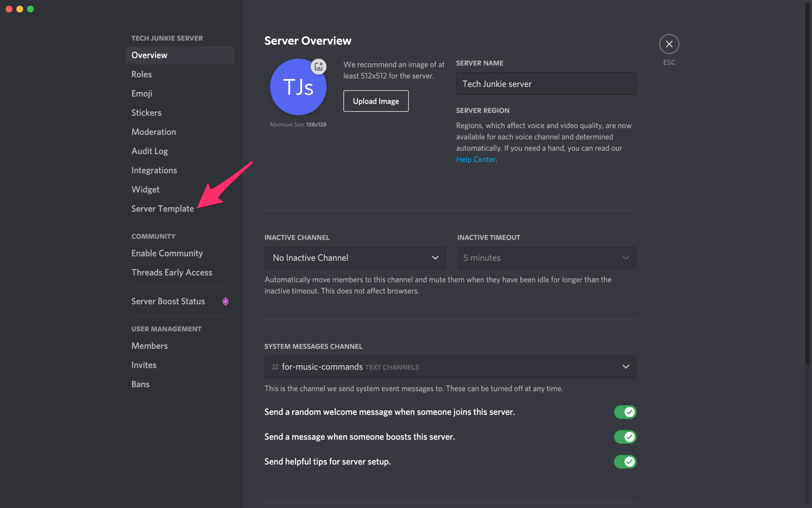Click the image upload icon on server avatar
This screenshot has height=508, width=812.
(318, 66)
